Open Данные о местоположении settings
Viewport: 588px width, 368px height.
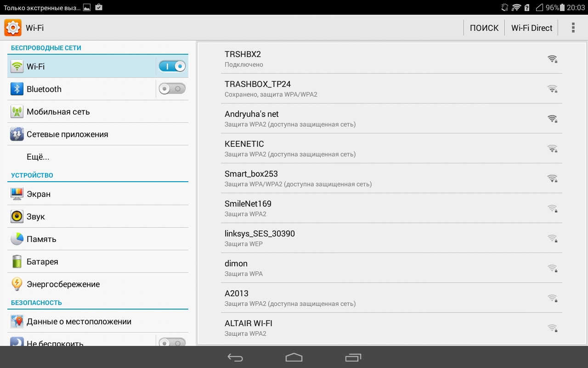pyautogui.click(x=98, y=321)
